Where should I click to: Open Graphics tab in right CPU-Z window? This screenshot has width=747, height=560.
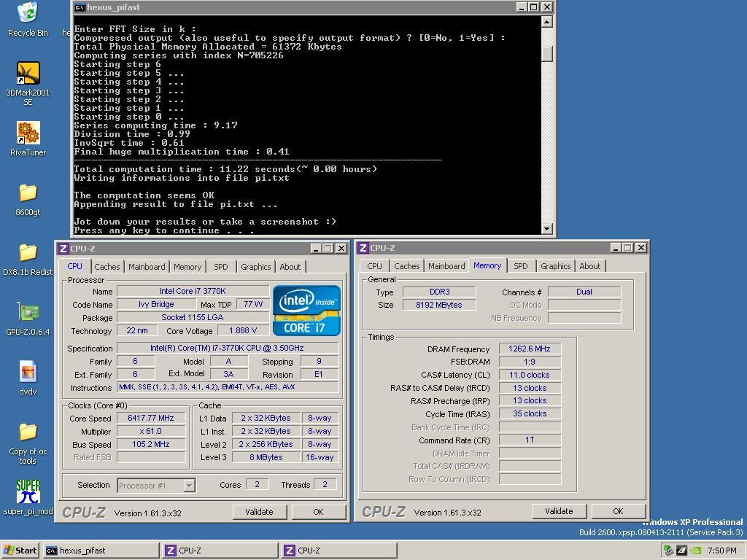[555, 266]
